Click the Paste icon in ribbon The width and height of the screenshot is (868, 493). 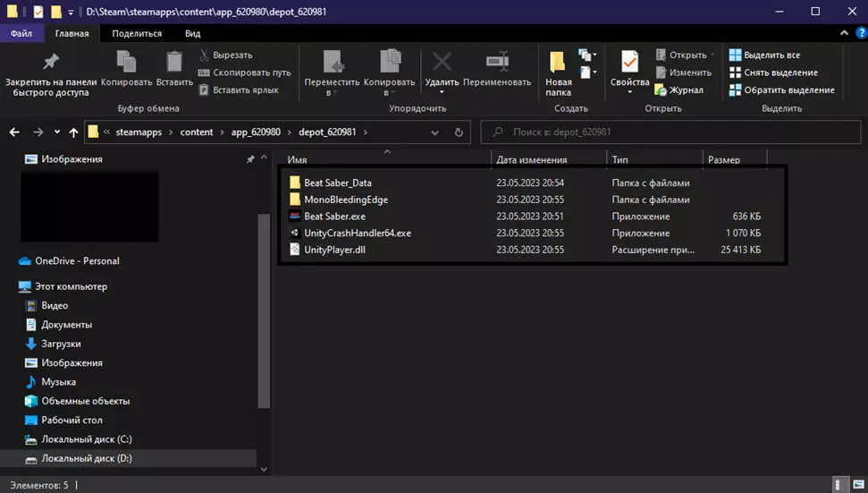coord(173,63)
